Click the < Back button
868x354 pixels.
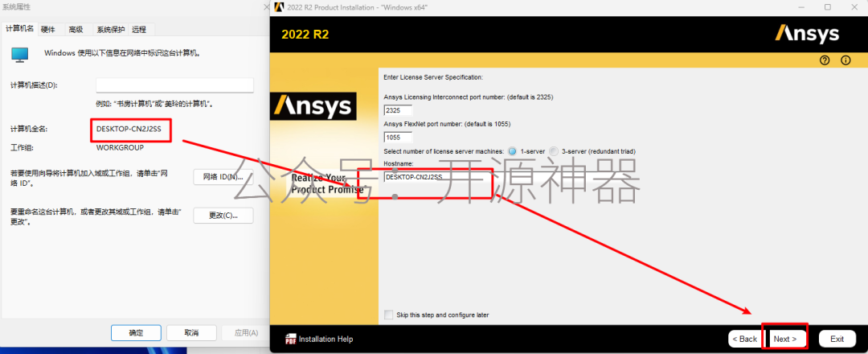[x=744, y=339]
